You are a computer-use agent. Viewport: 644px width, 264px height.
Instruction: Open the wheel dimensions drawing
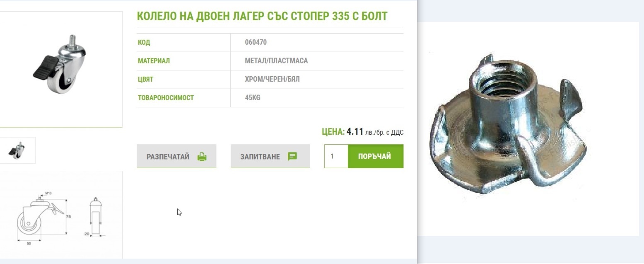pos(60,216)
